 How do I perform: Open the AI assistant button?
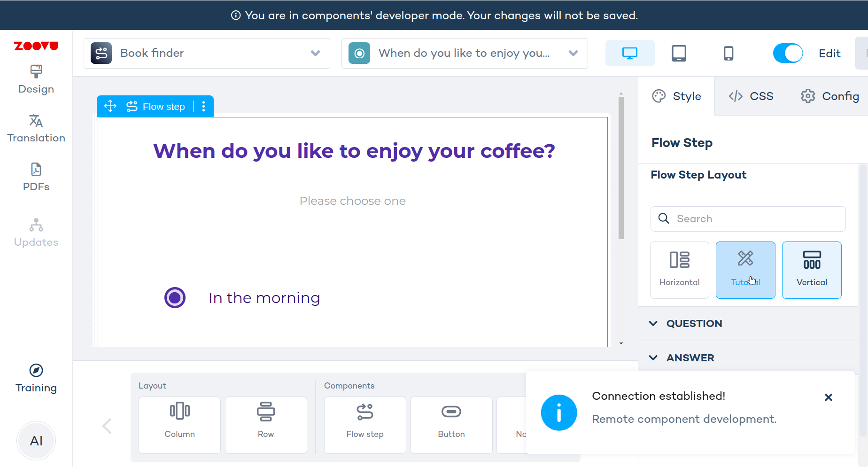(x=36, y=441)
